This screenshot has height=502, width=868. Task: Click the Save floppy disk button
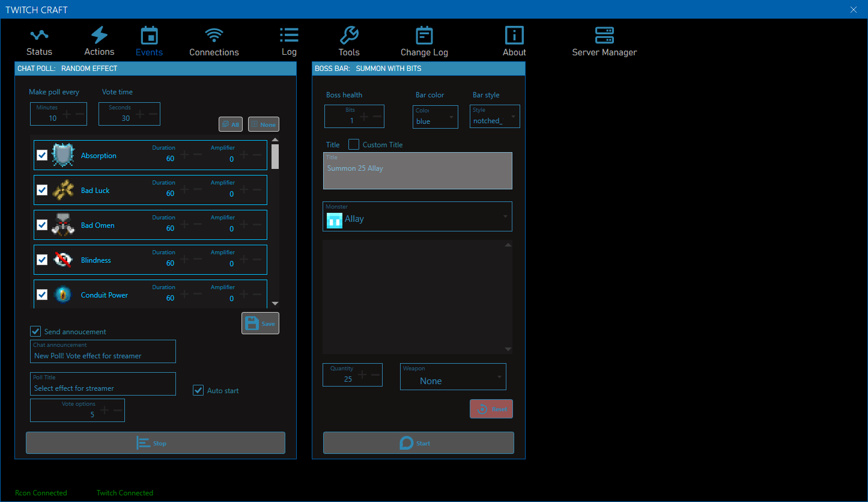coord(260,323)
